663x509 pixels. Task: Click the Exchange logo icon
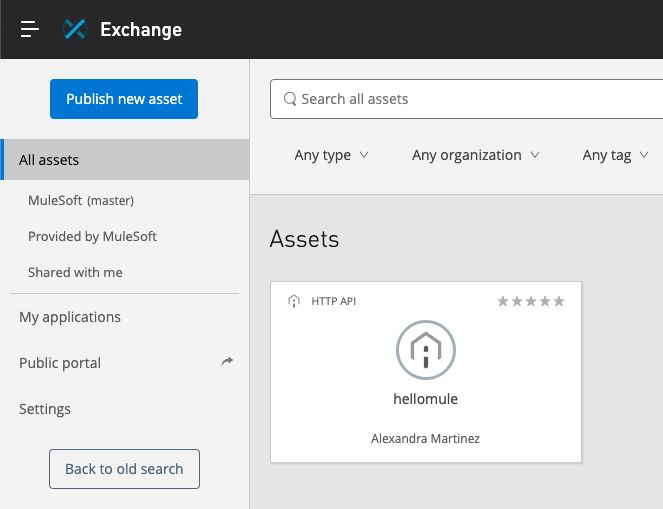coord(75,29)
